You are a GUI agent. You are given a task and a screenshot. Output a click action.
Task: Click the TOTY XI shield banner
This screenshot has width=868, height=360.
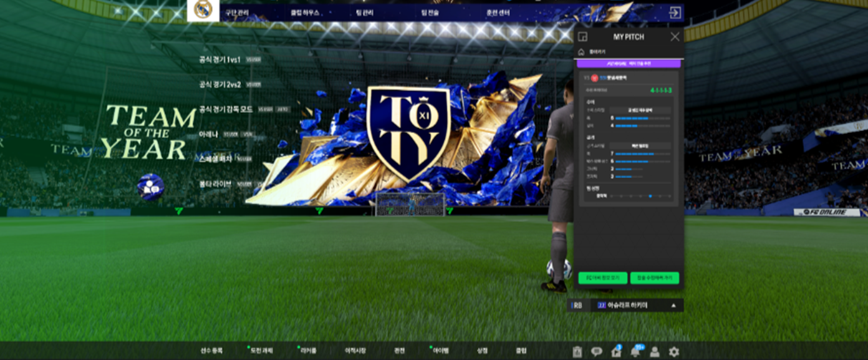(x=408, y=134)
